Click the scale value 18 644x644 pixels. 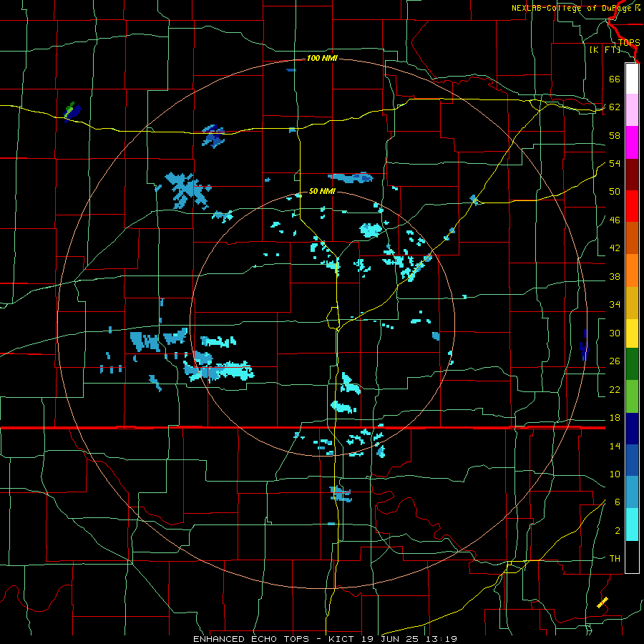[x=615, y=418]
